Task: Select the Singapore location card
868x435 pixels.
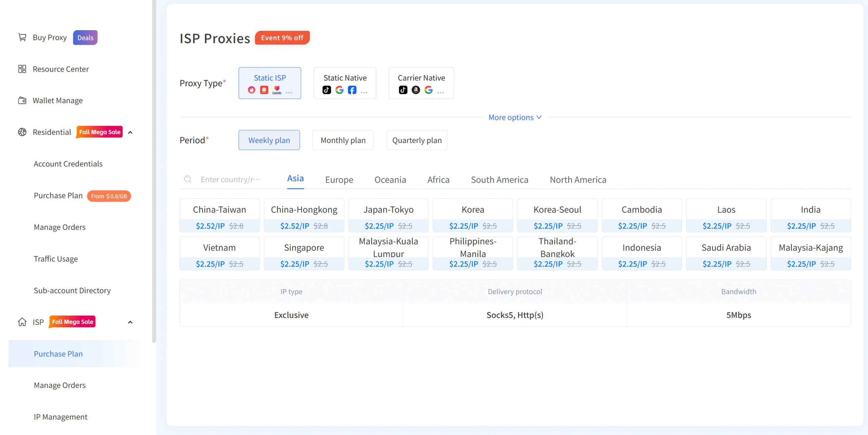Action: (x=304, y=253)
